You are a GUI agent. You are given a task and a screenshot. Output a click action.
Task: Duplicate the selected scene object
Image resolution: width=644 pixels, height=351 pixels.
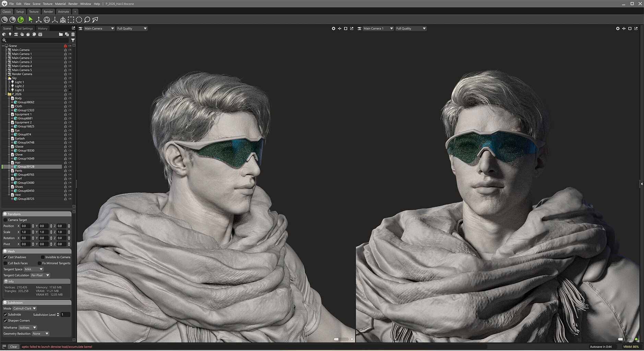[67, 34]
